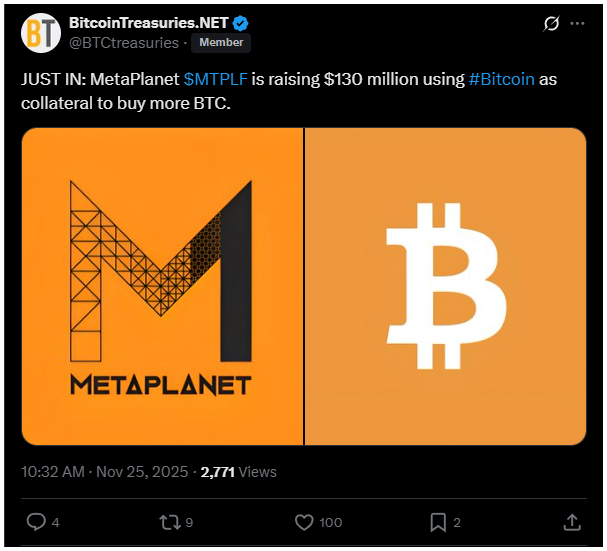Open the three-dot more options menu
This screenshot has width=607, height=551.
click(x=578, y=23)
